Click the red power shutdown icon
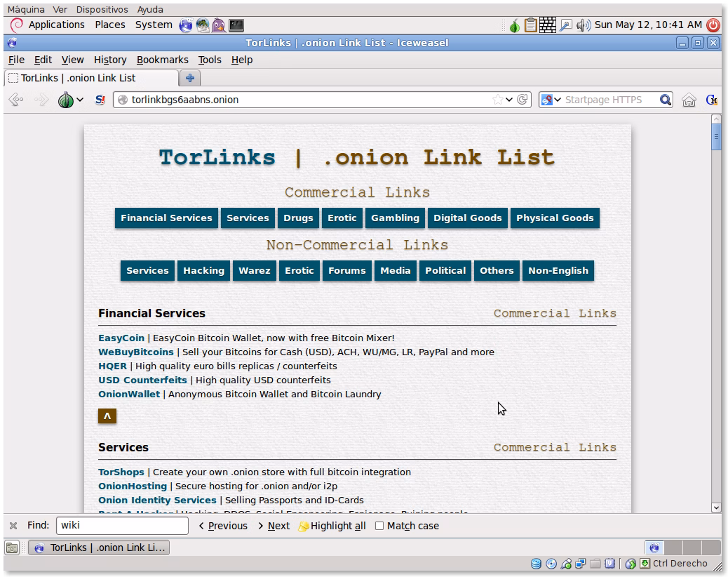 tap(713, 25)
